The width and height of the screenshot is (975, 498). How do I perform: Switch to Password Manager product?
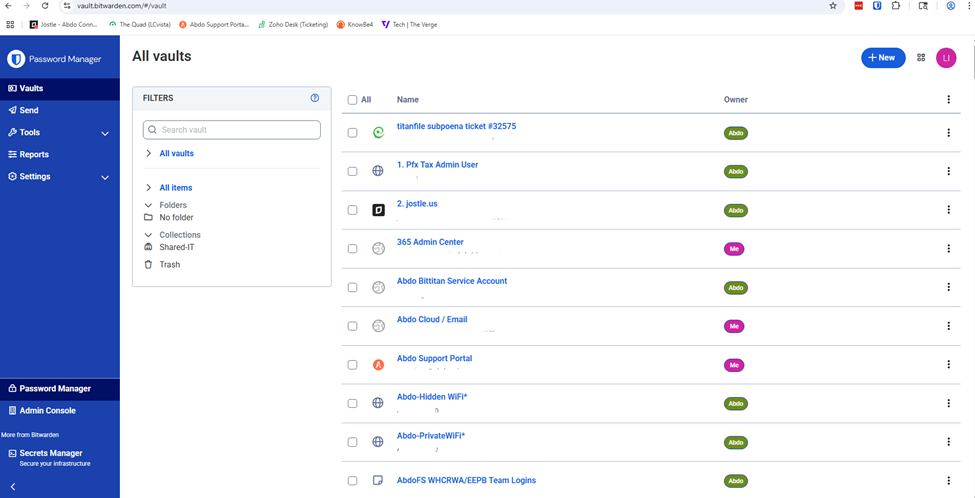[x=60, y=389]
